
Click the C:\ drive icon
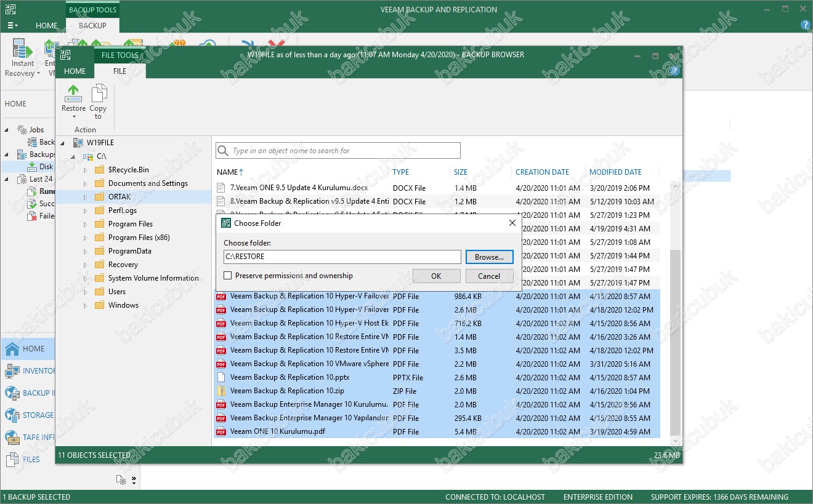click(x=88, y=156)
